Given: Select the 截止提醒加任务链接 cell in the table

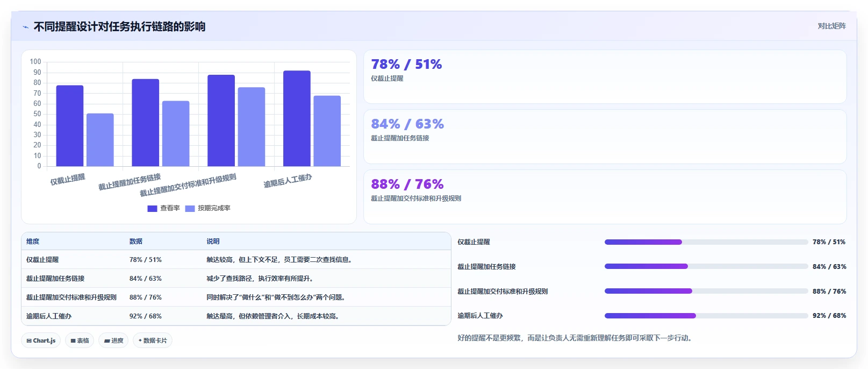Looking at the screenshot, I should (55, 279).
